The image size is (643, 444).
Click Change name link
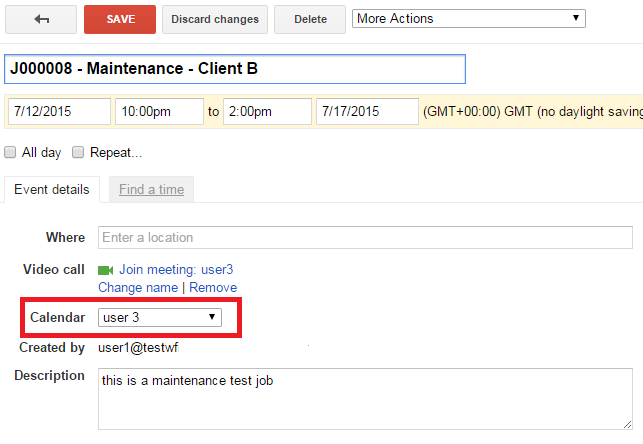[x=138, y=287]
